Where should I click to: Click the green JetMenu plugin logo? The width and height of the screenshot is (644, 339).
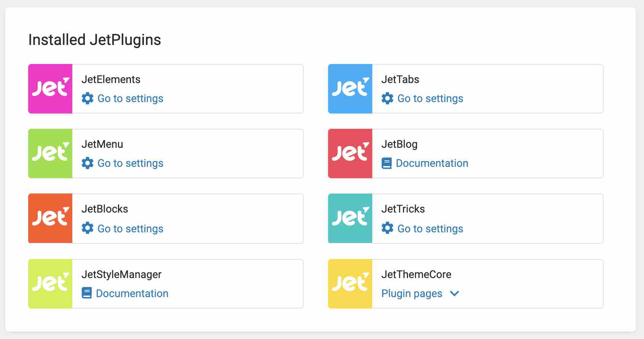click(50, 154)
